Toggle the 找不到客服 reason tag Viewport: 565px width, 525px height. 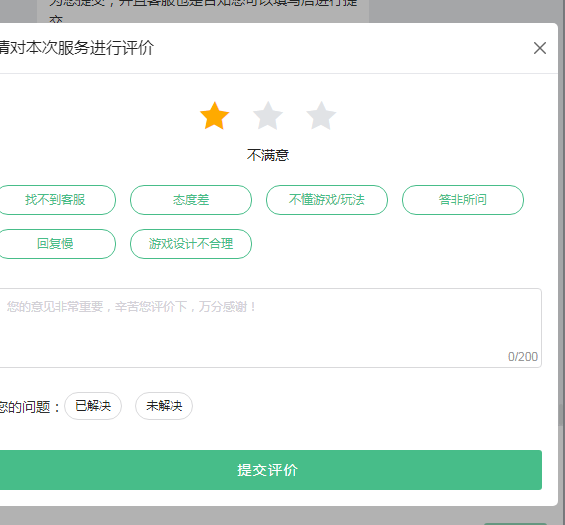click(x=55, y=200)
